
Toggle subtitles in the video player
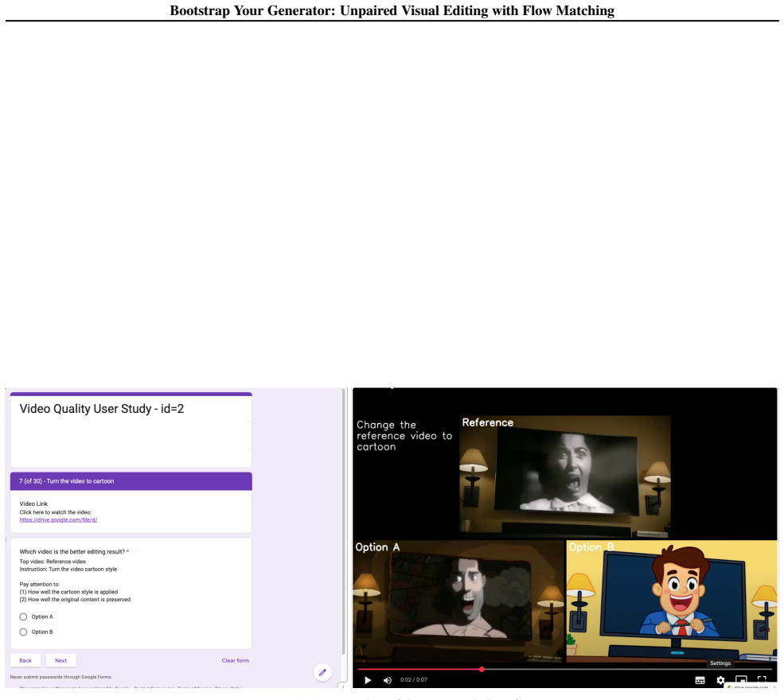coord(700,680)
